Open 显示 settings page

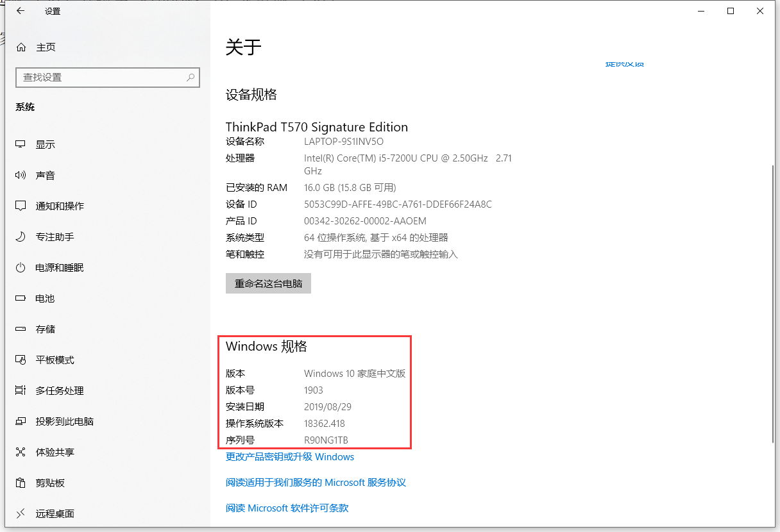point(46,144)
